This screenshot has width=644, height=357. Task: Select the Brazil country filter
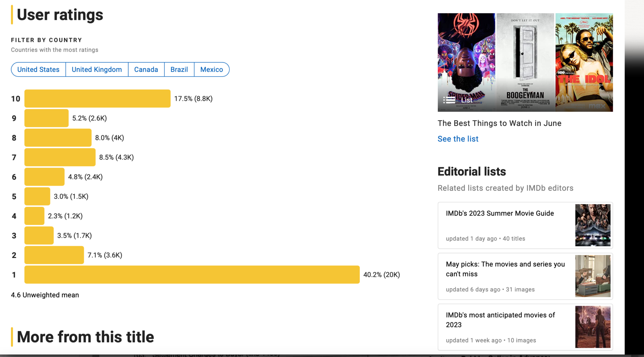pyautogui.click(x=179, y=70)
